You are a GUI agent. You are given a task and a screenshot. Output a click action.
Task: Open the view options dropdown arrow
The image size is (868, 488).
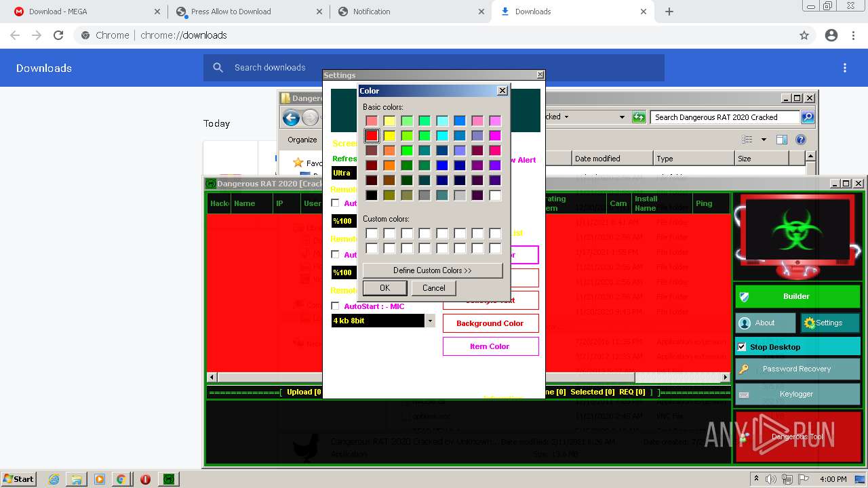[764, 140]
